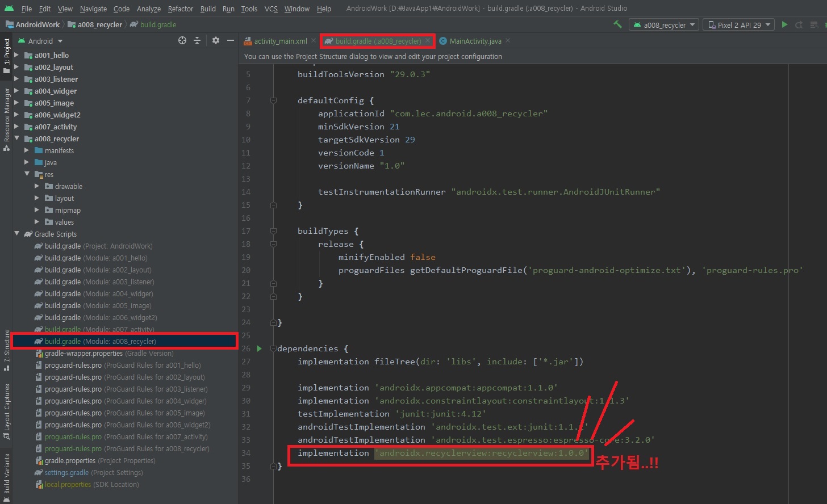Select local.properties (SDK Location)

pos(86,484)
